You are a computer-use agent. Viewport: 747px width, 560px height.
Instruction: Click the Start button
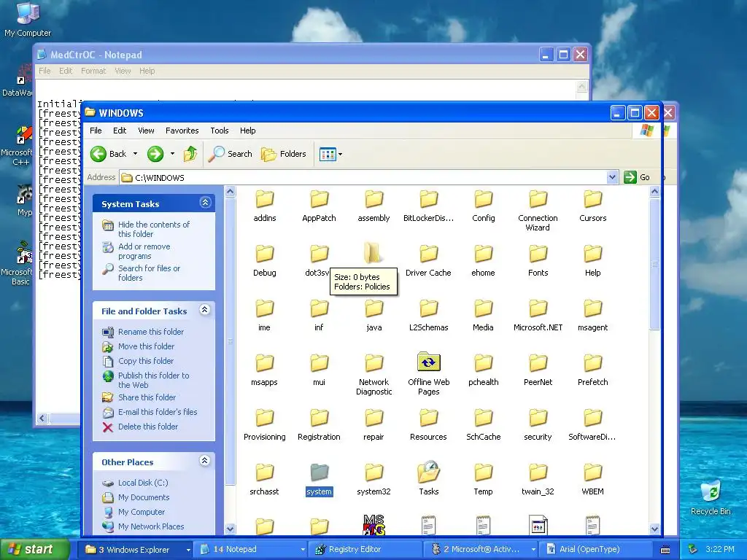click(x=34, y=550)
